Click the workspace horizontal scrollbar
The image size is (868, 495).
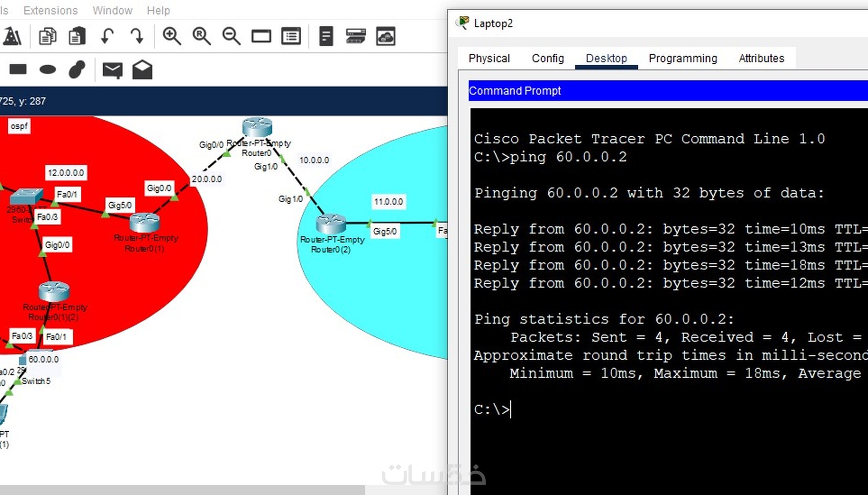click(182, 490)
